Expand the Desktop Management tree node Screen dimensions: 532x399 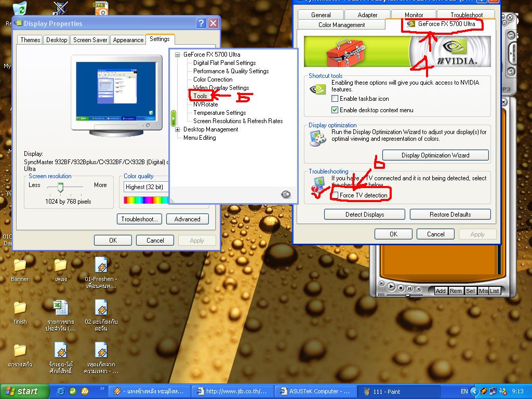[x=178, y=129]
